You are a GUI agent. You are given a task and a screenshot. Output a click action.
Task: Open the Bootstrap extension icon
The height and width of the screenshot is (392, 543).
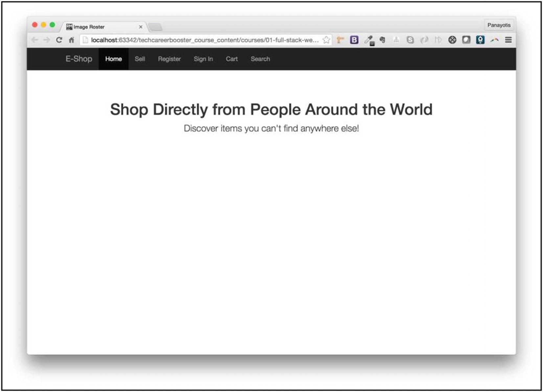354,40
